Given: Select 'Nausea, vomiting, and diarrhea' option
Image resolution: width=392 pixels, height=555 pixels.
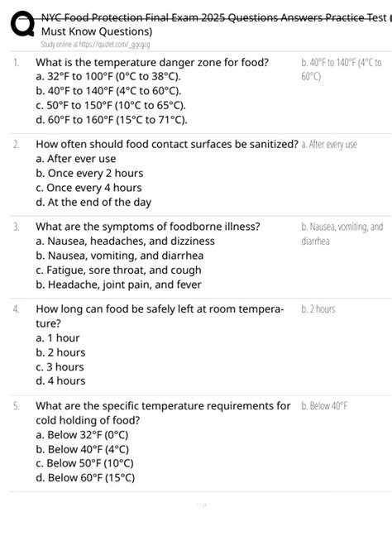Looking at the screenshot, I should pyautogui.click(x=120, y=256).
